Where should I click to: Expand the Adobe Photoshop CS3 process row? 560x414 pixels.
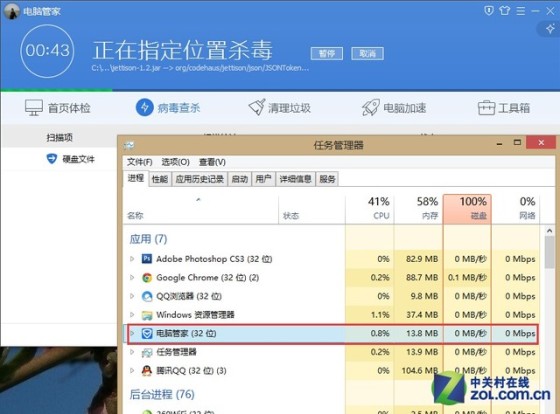[x=132, y=259]
